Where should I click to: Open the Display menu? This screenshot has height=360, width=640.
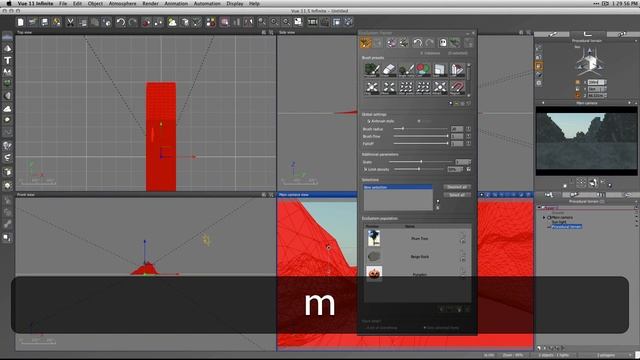235,3
